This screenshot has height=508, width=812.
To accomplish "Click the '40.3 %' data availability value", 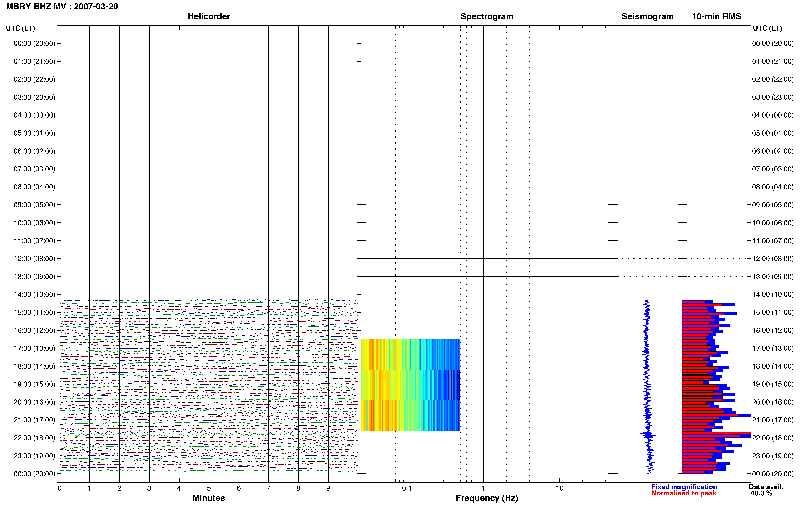I will tap(761, 493).
